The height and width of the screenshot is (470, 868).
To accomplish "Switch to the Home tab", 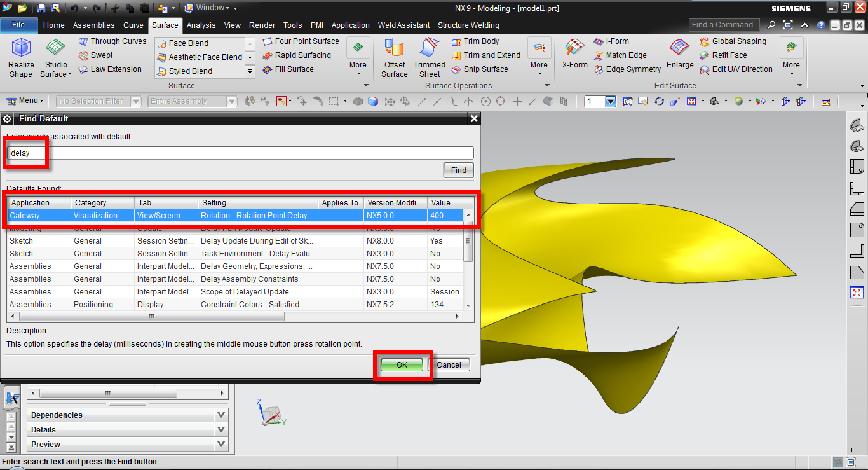I will [x=54, y=25].
